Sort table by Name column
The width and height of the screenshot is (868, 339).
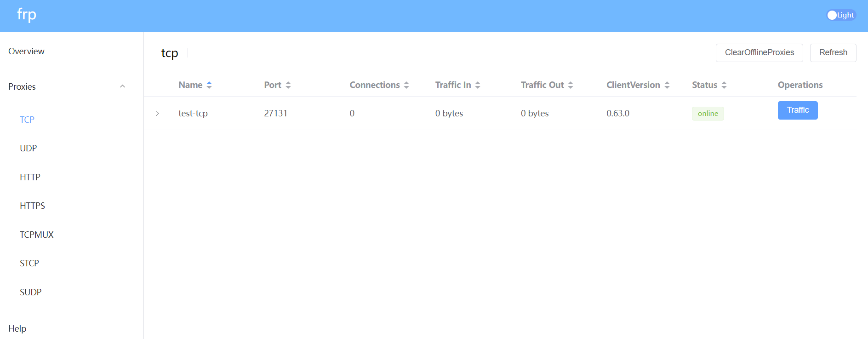click(x=191, y=85)
